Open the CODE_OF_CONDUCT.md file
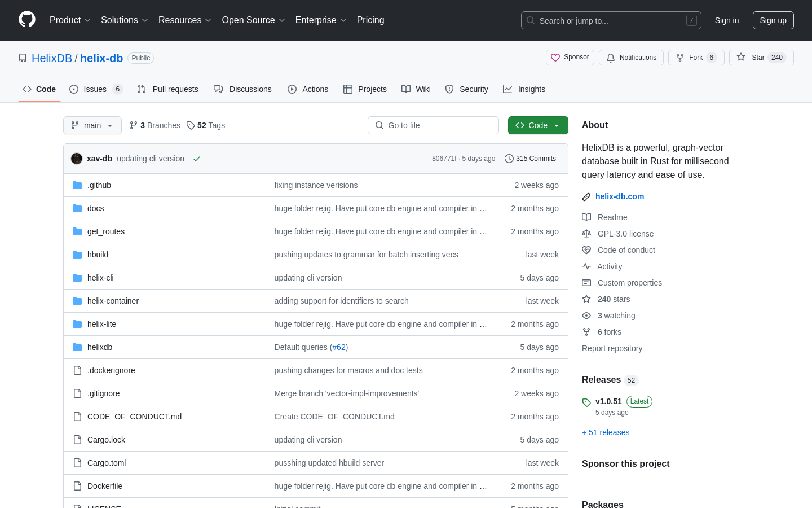The image size is (812, 508). (135, 417)
